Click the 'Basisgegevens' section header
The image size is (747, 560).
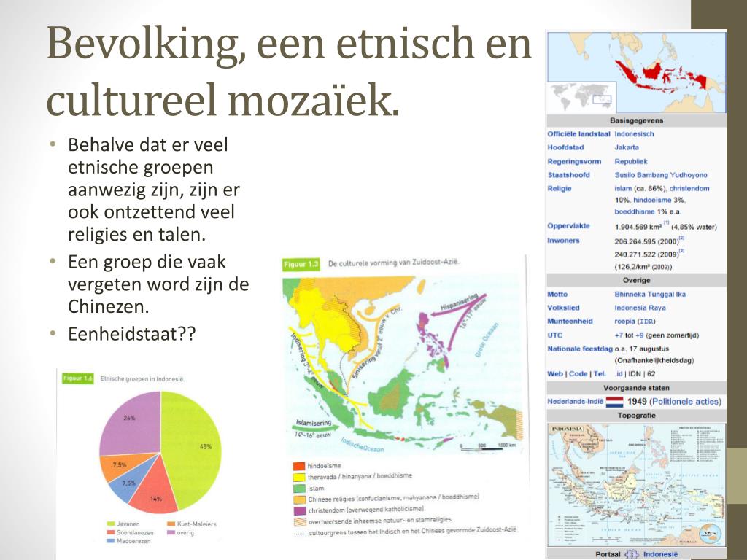636,120
